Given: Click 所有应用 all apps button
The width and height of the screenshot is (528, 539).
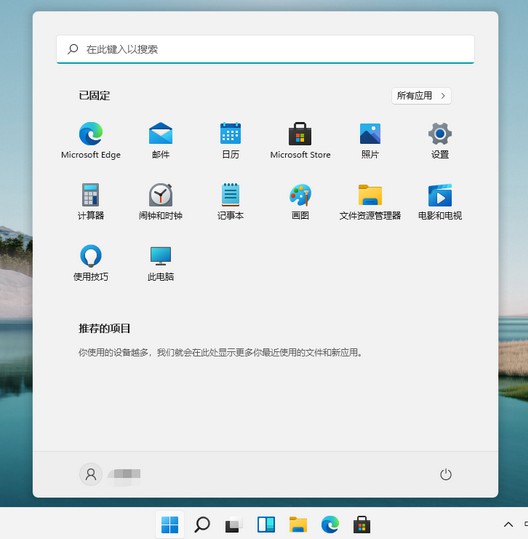Looking at the screenshot, I should click(x=421, y=96).
